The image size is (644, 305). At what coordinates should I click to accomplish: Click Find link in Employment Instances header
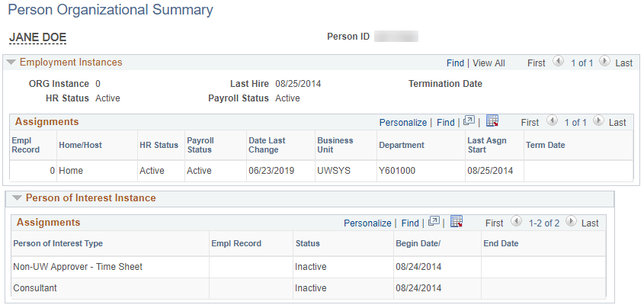455,63
